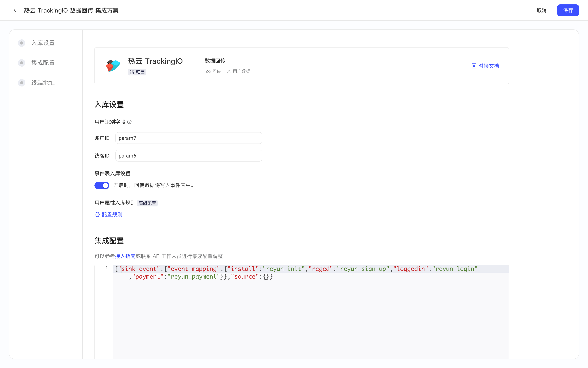Go to the 入库设置 step

(x=43, y=43)
